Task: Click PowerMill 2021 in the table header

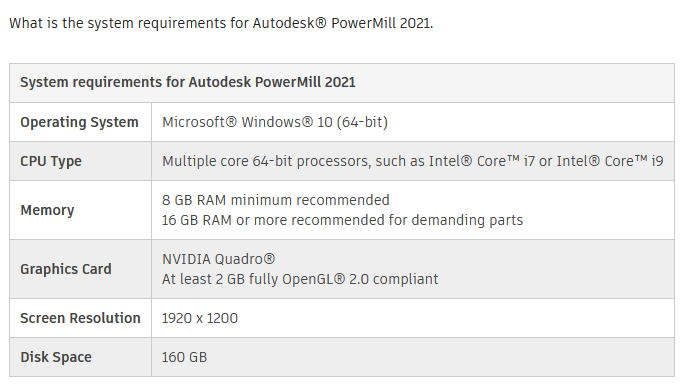Action: [x=305, y=82]
